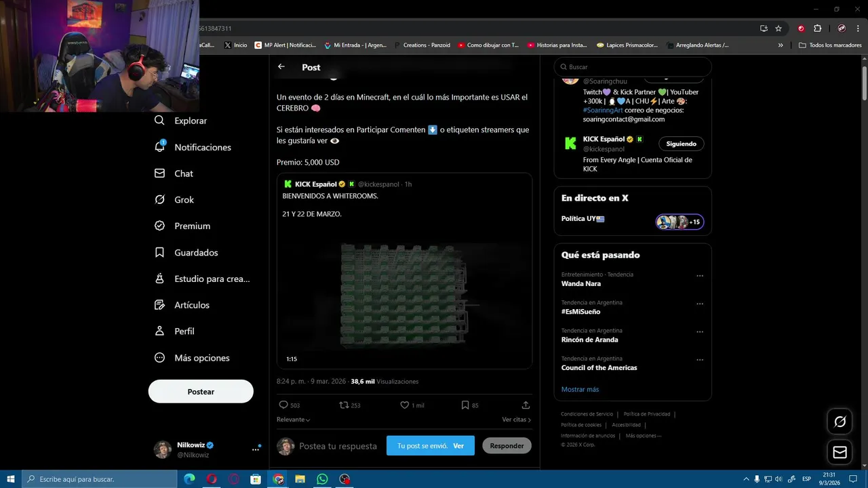Open Nilkowiz account switcher dots

point(256,449)
